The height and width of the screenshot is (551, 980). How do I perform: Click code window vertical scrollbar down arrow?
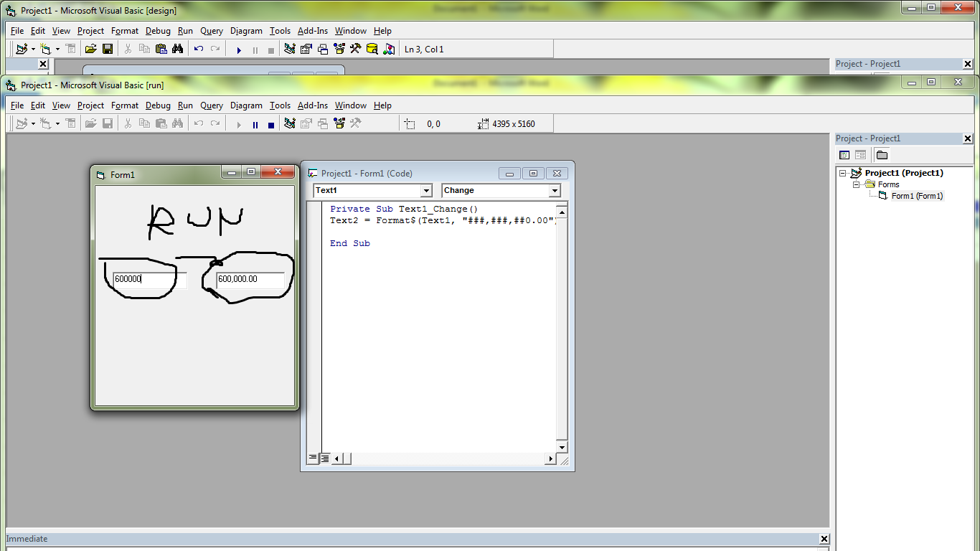tap(562, 446)
